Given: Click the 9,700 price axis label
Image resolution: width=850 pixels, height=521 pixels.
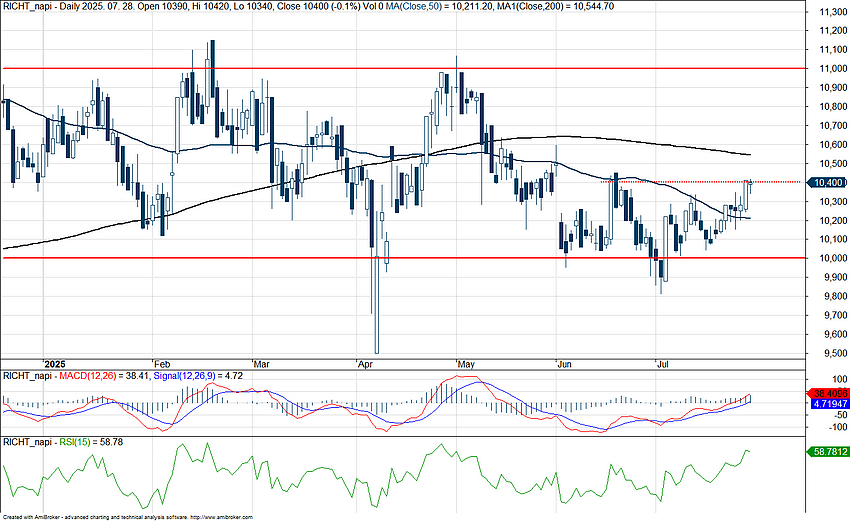Looking at the screenshot, I should point(835,316).
